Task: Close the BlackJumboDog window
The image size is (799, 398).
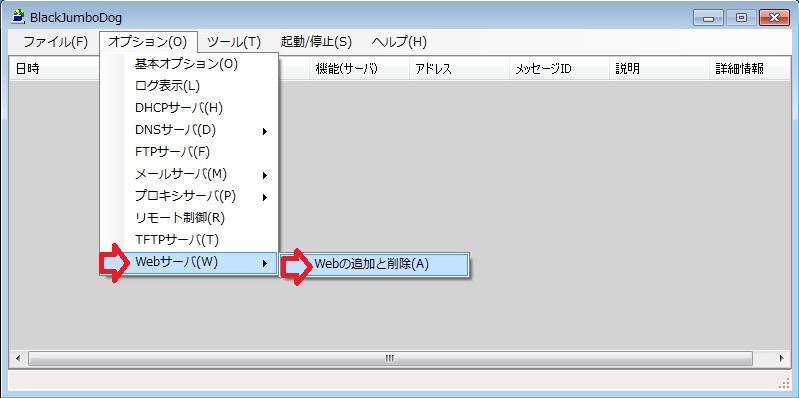Action: (x=774, y=18)
